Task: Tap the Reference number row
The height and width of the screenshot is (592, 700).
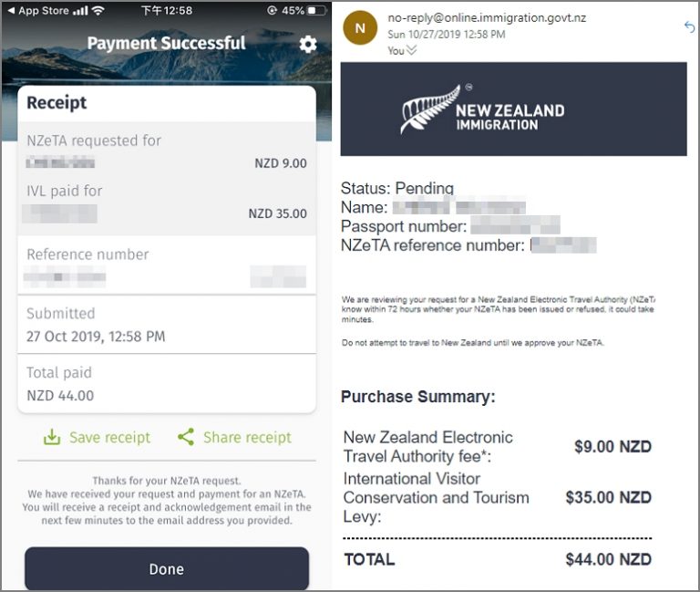Action: click(166, 265)
